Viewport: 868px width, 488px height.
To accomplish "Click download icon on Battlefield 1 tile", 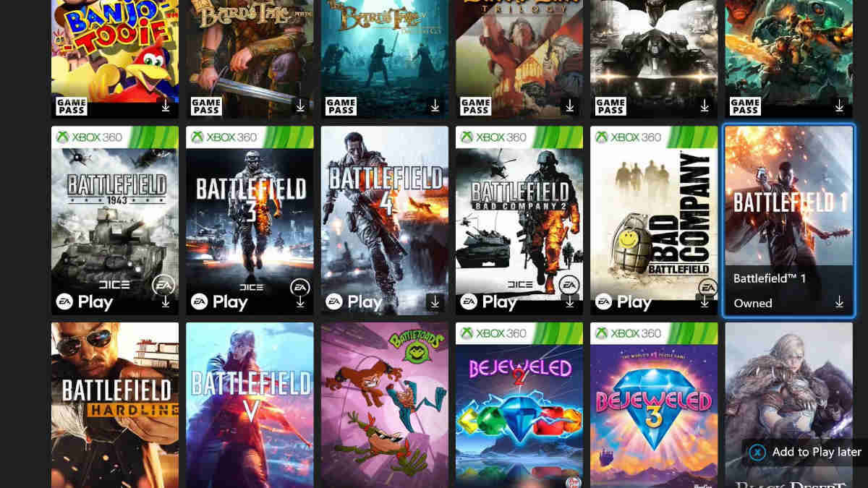I will (839, 302).
